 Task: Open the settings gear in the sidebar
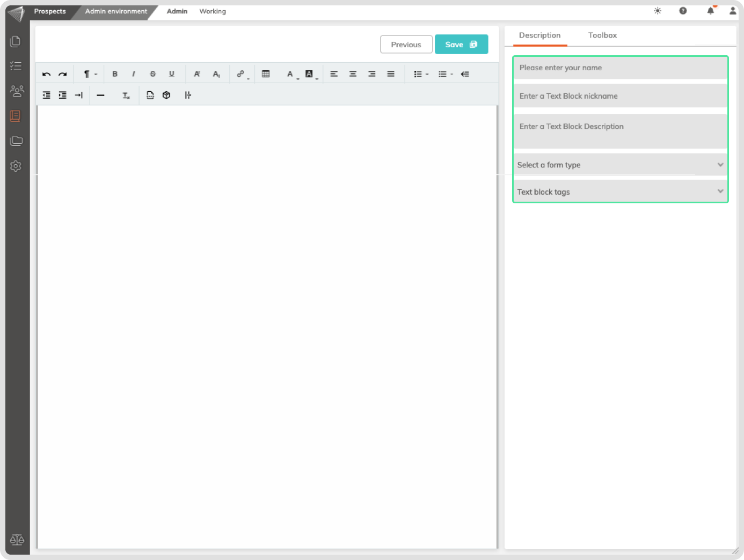(x=16, y=166)
